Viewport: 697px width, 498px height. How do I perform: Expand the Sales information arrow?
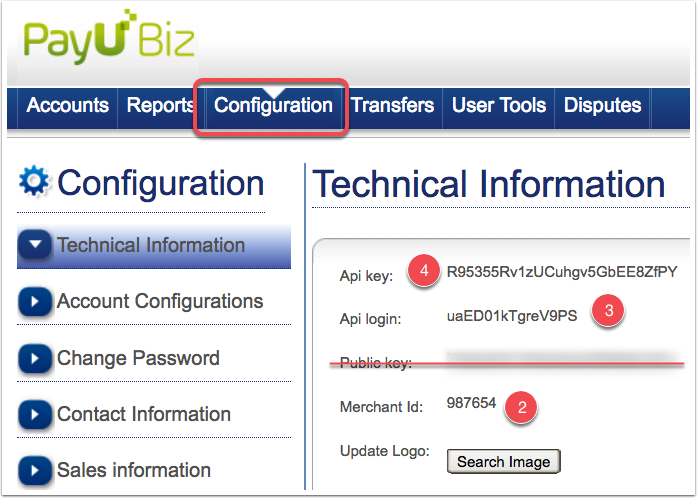pos(35,470)
